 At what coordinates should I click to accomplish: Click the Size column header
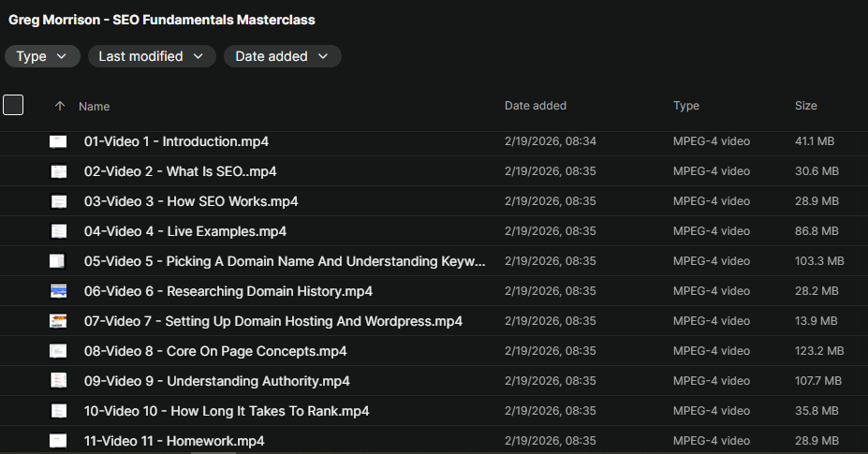point(805,106)
